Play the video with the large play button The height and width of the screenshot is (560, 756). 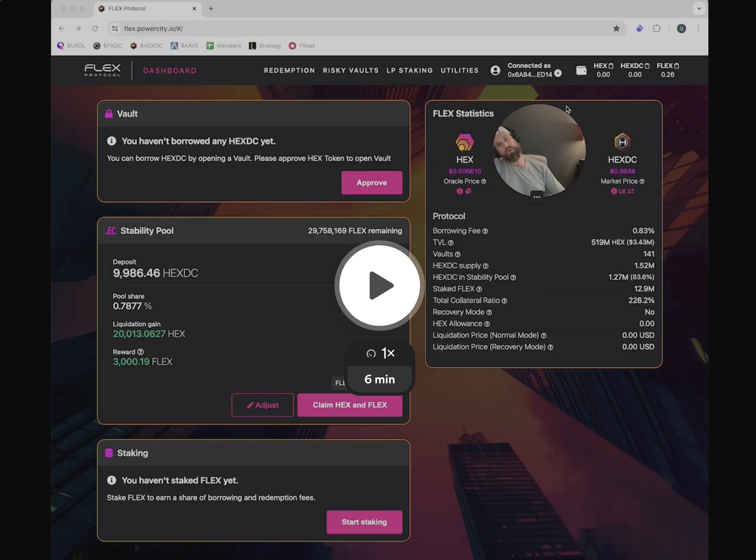tap(379, 285)
